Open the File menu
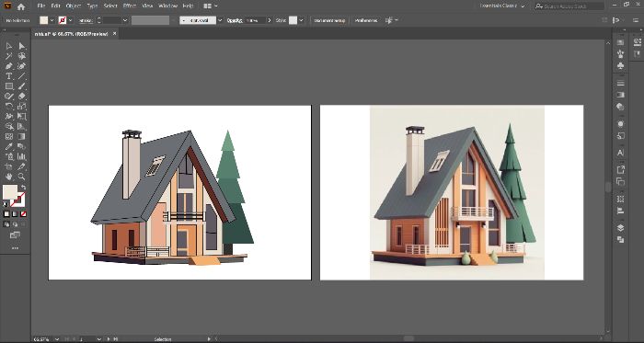Image resolution: width=644 pixels, height=343 pixels. tap(40, 6)
